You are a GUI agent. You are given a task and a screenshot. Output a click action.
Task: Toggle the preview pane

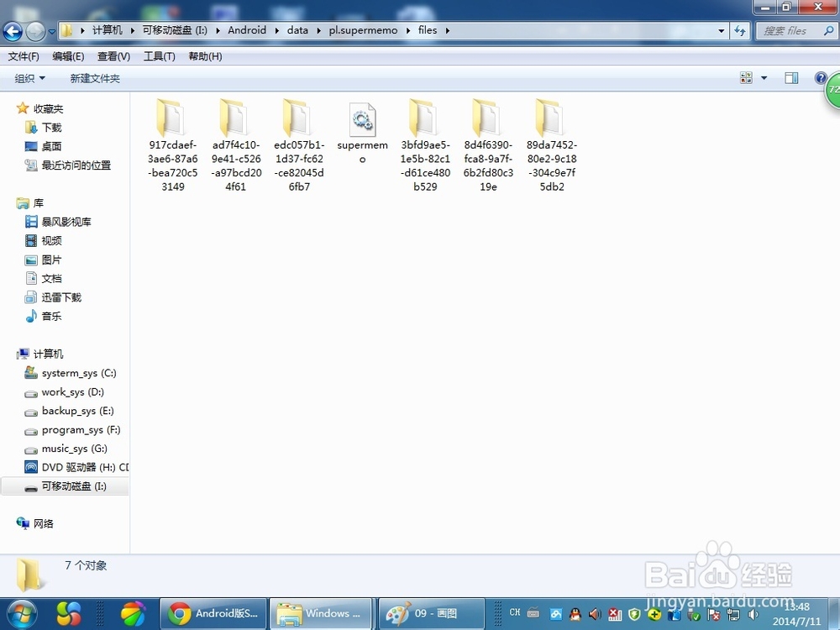click(x=791, y=78)
